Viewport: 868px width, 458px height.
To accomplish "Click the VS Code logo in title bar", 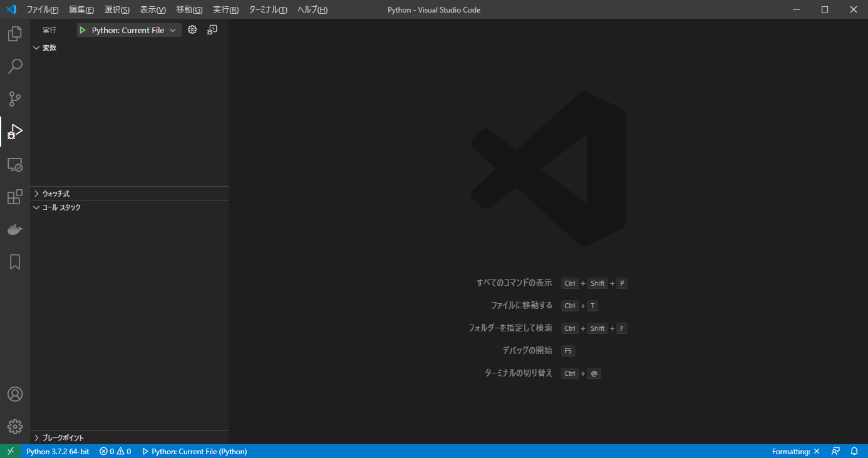I will coord(11,9).
